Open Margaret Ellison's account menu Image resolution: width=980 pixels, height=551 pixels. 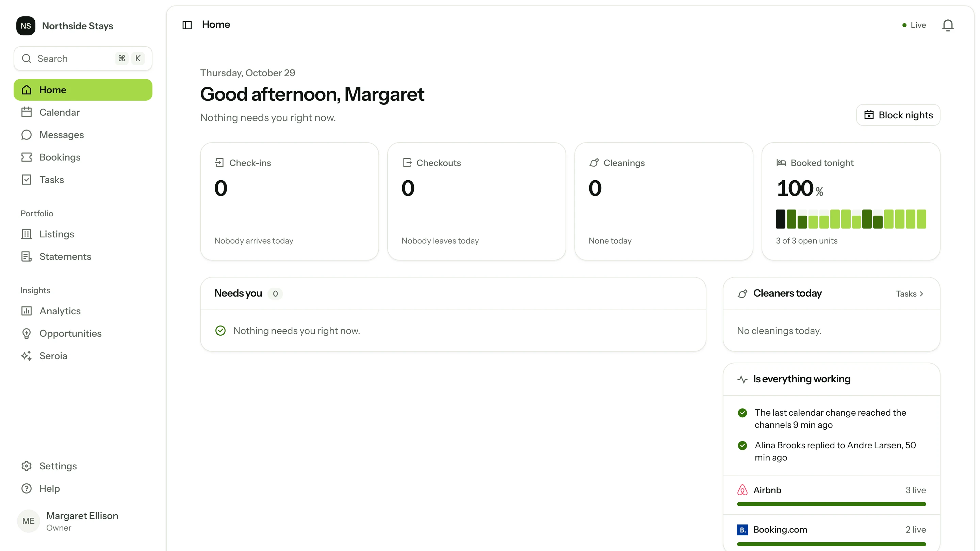83,521
